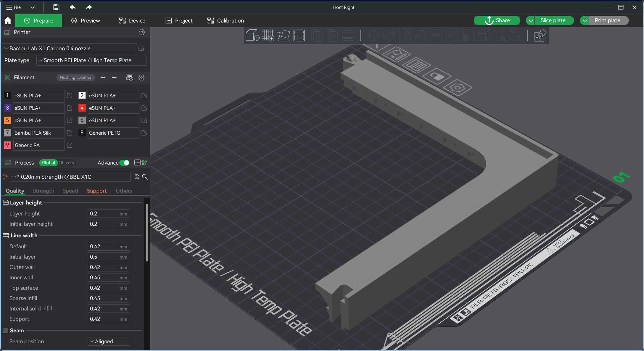Image resolution: width=644 pixels, height=351 pixels.
Task: Open the Support settings tab
Action: pyautogui.click(x=97, y=191)
